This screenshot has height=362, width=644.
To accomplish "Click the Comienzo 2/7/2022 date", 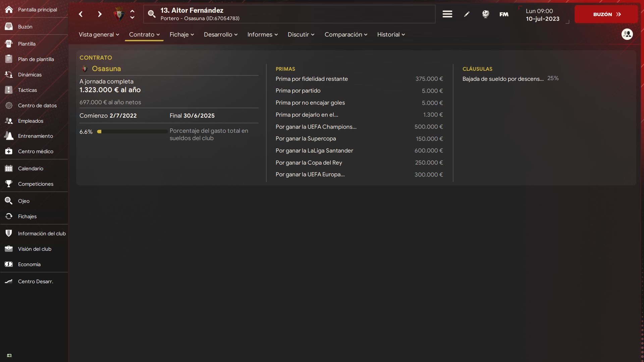I will tap(108, 116).
